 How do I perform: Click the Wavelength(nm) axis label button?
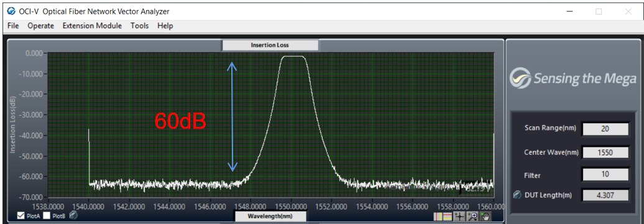[270, 216]
